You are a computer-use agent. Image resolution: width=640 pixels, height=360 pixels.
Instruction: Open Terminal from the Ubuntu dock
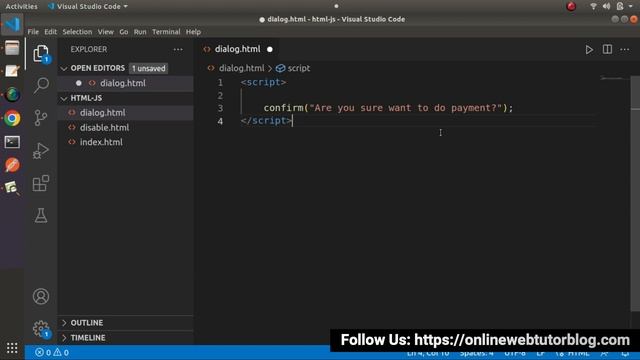(12, 142)
